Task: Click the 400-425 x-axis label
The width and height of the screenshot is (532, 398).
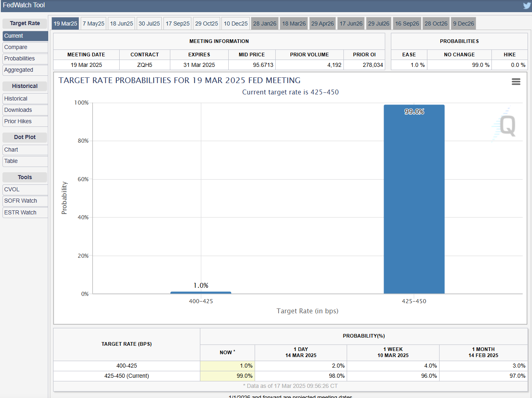Action: pyautogui.click(x=201, y=301)
